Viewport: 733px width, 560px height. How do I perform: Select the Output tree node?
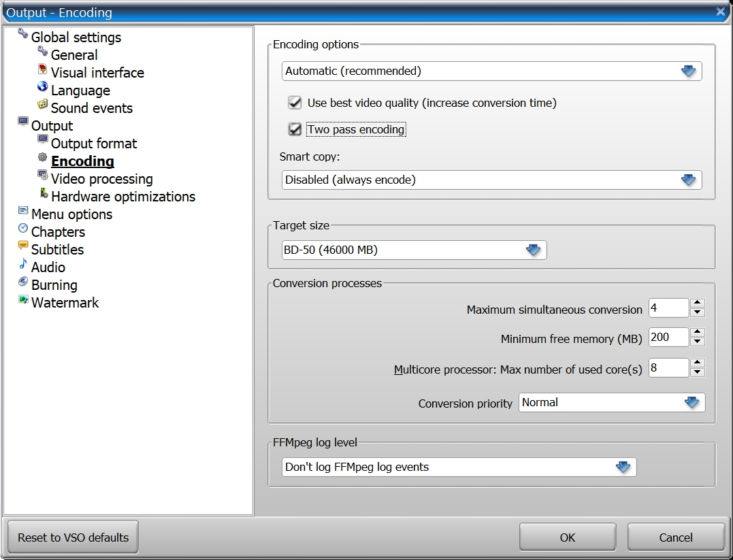[x=52, y=126]
